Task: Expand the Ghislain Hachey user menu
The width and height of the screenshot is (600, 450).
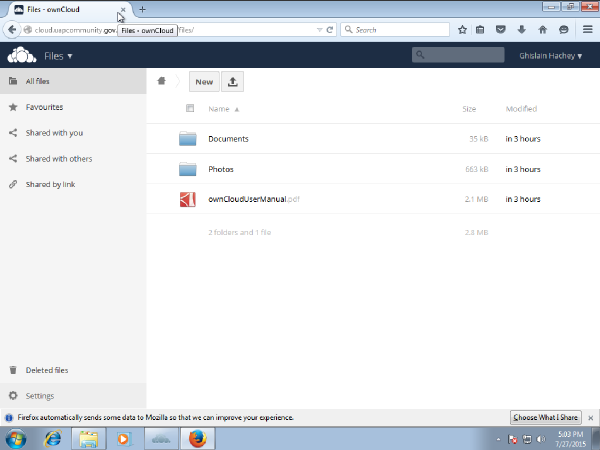Action: 551,56
